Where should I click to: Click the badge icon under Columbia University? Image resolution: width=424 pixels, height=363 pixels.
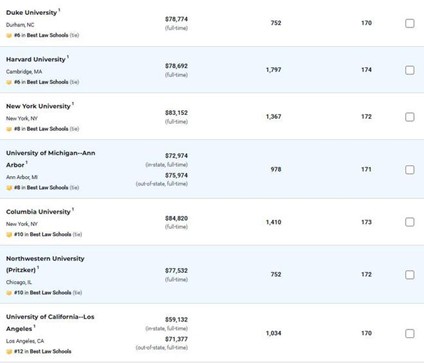coord(9,234)
